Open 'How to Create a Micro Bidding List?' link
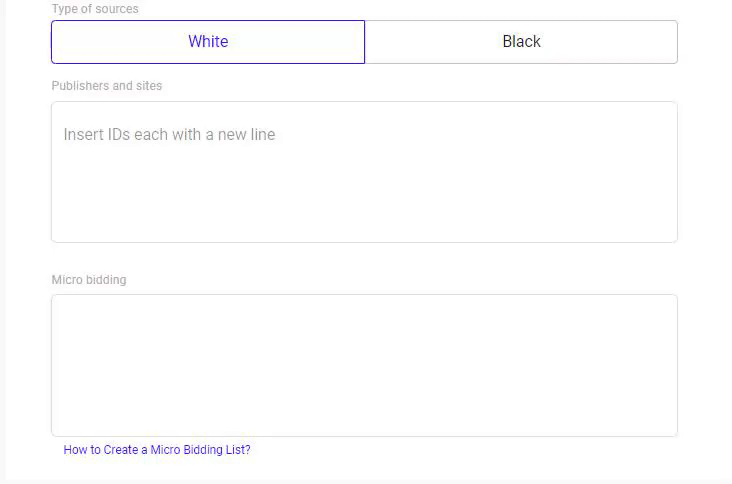 click(157, 450)
